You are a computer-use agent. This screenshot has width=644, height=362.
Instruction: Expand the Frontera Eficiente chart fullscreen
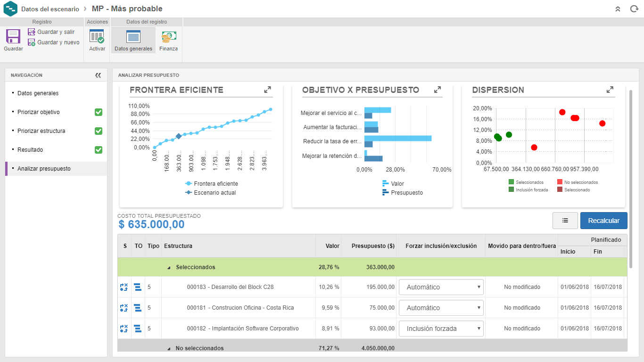(267, 90)
